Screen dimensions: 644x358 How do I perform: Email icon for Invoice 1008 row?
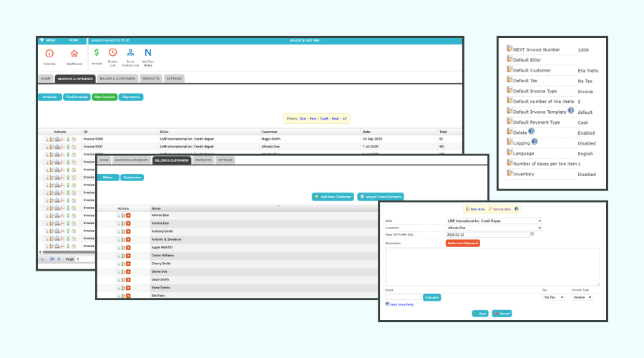[x=74, y=140]
